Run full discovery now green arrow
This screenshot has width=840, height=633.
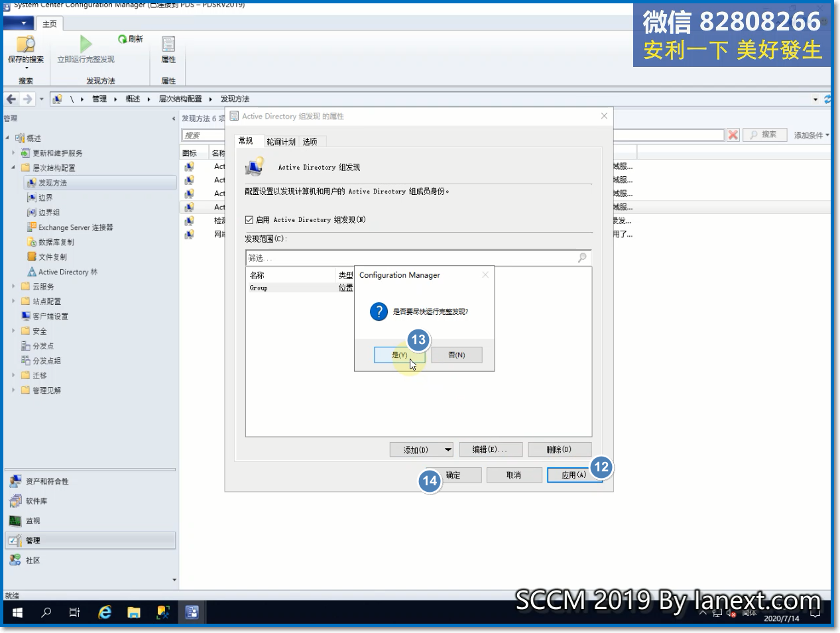86,44
